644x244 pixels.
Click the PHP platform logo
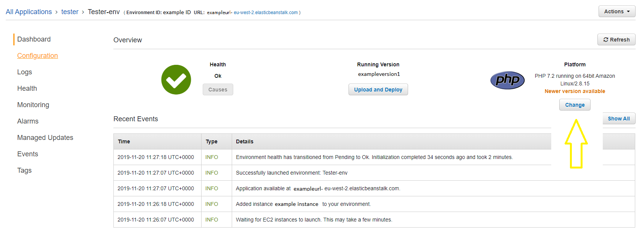click(507, 80)
